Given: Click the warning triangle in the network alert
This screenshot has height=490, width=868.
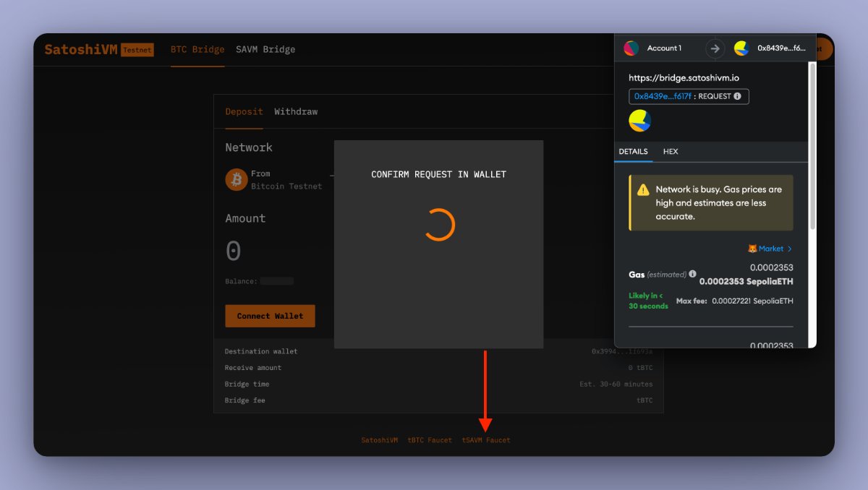Looking at the screenshot, I should [x=642, y=190].
